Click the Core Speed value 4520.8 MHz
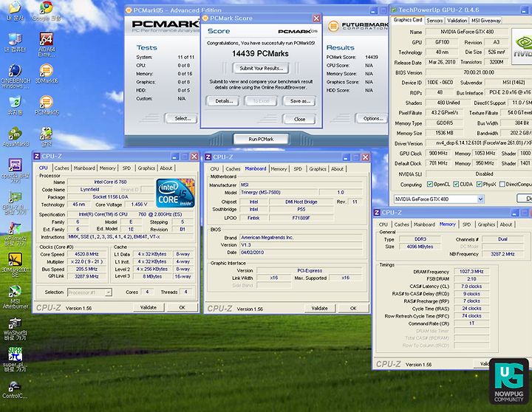 86,254
